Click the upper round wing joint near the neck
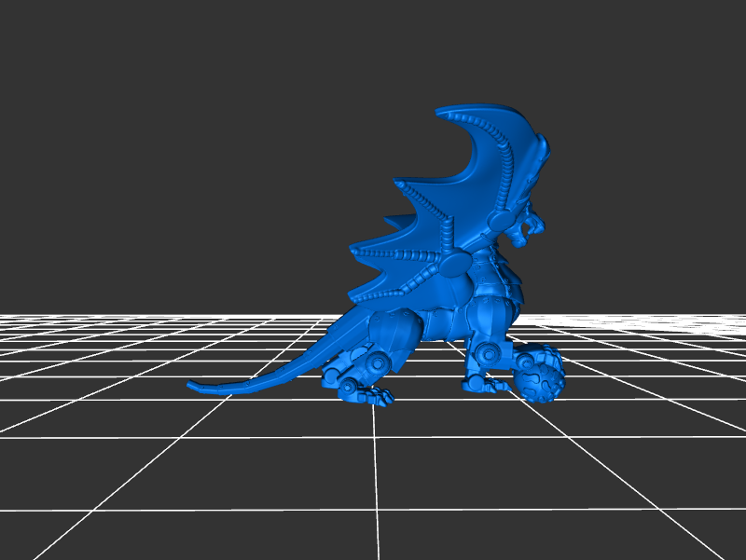The height and width of the screenshot is (560, 746). [499, 220]
